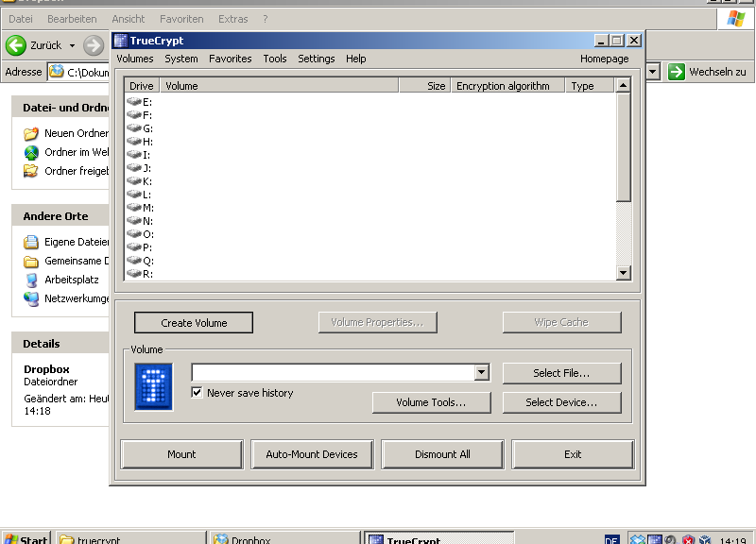The height and width of the screenshot is (544, 756).
Task: Click Explorer's forward arrow icon
Action: point(93,45)
